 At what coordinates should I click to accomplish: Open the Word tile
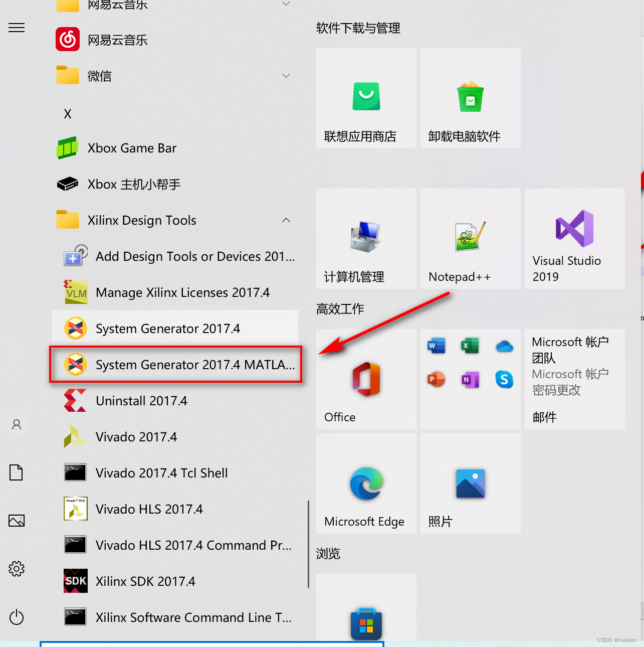[436, 346]
